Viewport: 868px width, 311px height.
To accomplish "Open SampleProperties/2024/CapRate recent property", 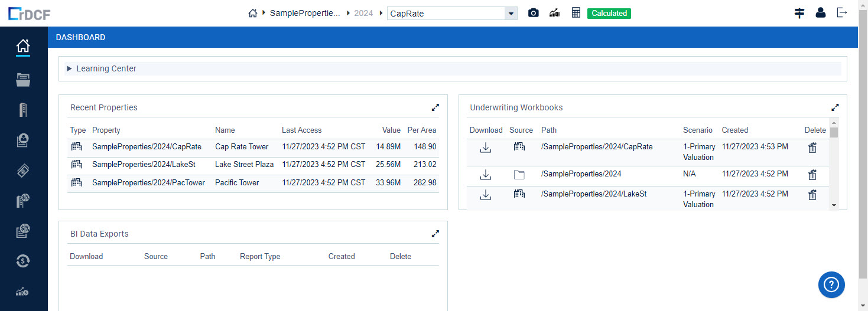I will click(147, 147).
